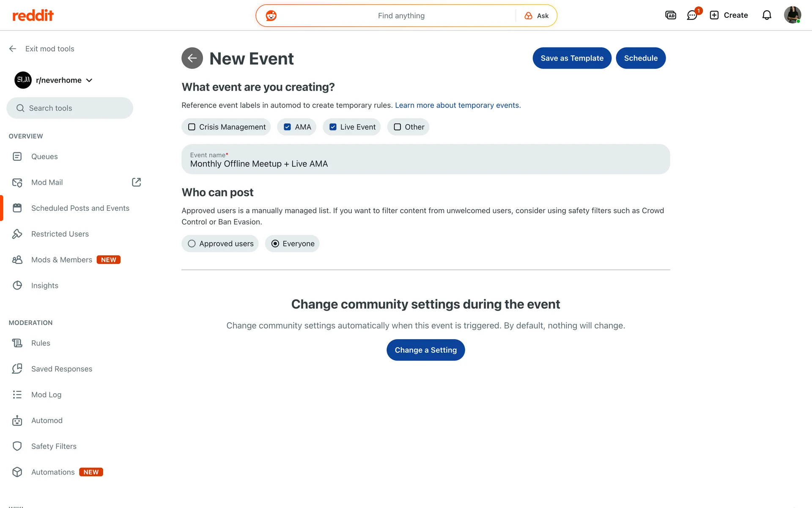The width and height of the screenshot is (812, 508).
Task: Uncheck the AMA event label
Action: tap(287, 127)
